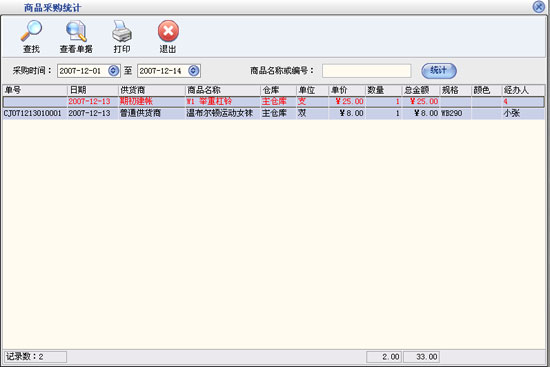Click the 打印 printer icon
This screenshot has width=550, height=367.
coord(122,31)
